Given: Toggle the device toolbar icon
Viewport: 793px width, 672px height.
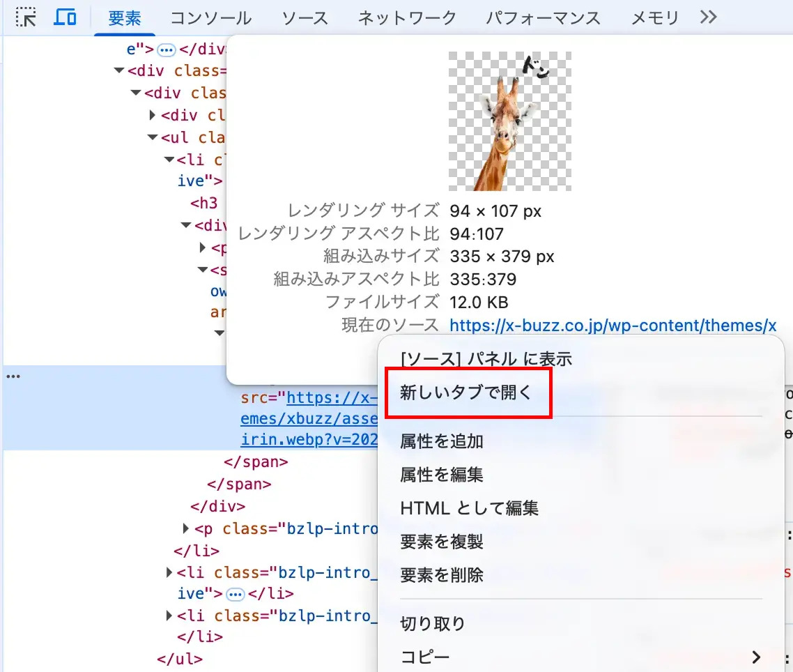Looking at the screenshot, I should point(65,17).
